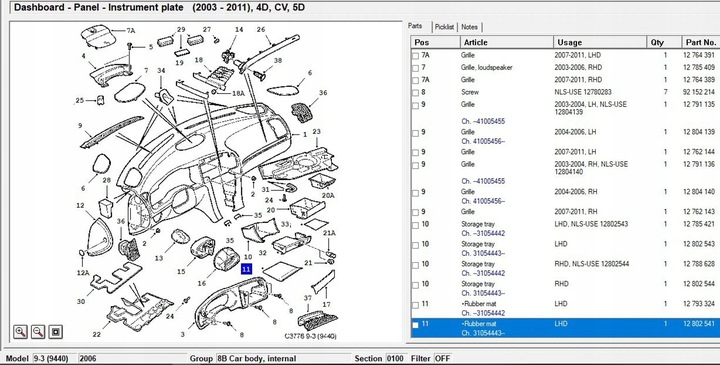The image size is (720, 365).
Task: Pick part number 26 in the diagram
Action: click(261, 30)
